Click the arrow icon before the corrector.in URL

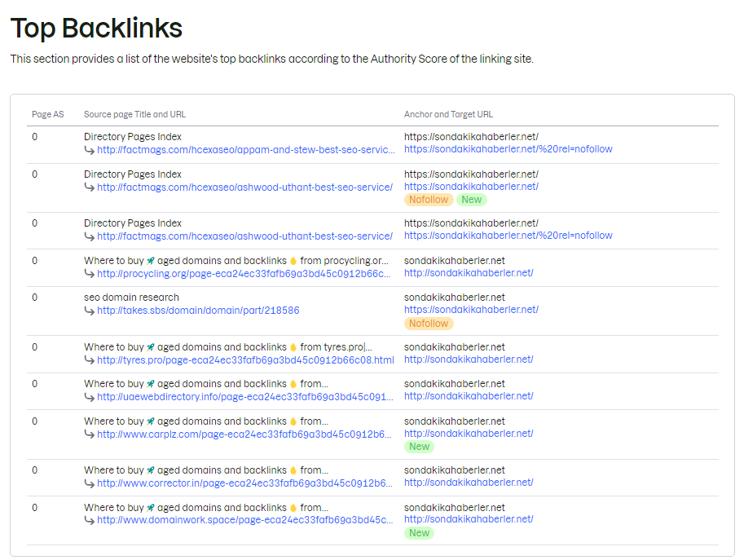click(89, 483)
